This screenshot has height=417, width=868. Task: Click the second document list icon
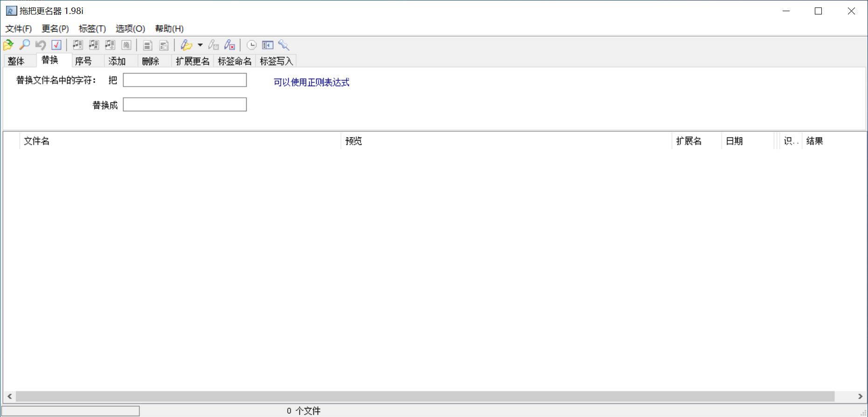pos(164,45)
